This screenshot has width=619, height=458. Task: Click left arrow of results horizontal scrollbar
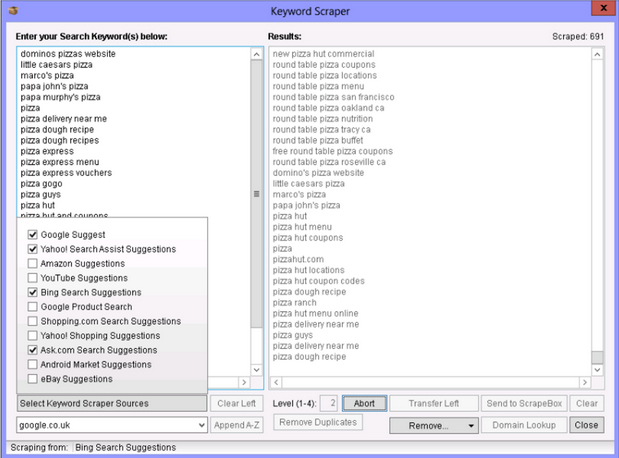pos(276,382)
